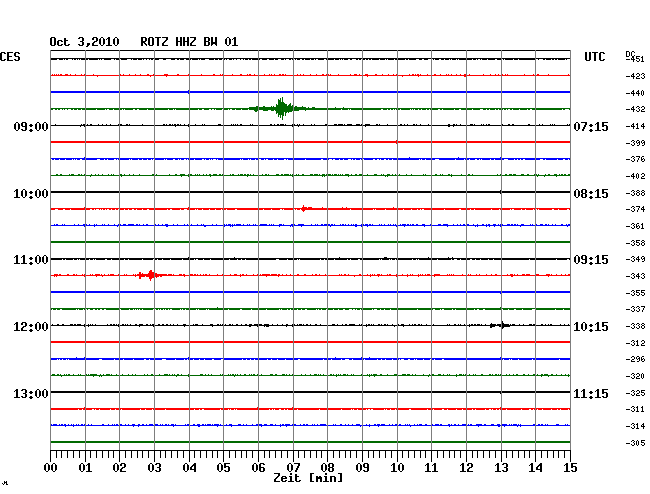This screenshot has height=494, width=650.
Task: Click the DC offset value -311
Action: point(635,409)
